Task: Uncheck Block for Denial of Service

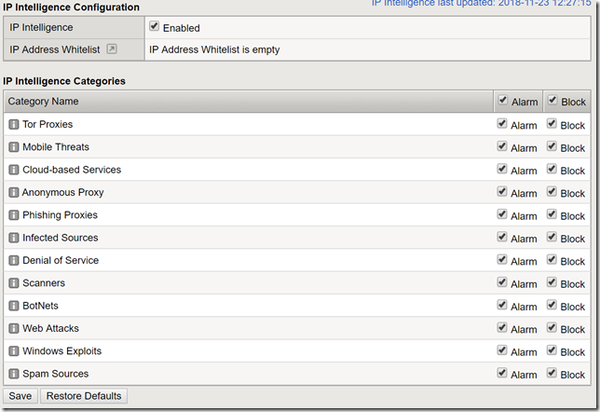Action: click(552, 260)
